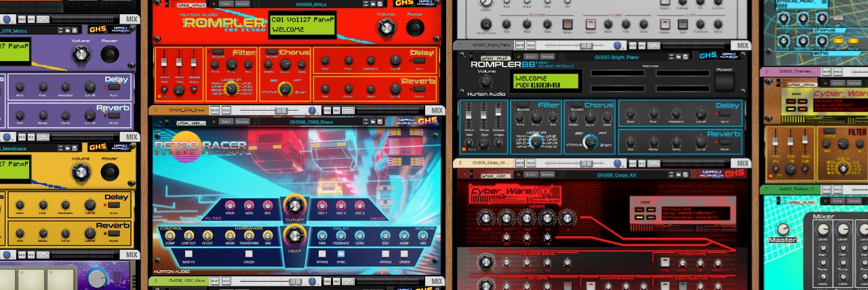Viewport: 868px width, 290px height.
Task: Open the Editor tab on the GHS06_2089_Brass device
Action: [226, 121]
